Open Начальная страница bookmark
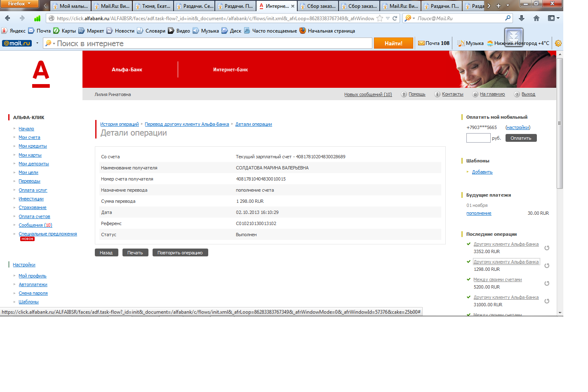Viewport: 588px width, 392px height. 327,31
